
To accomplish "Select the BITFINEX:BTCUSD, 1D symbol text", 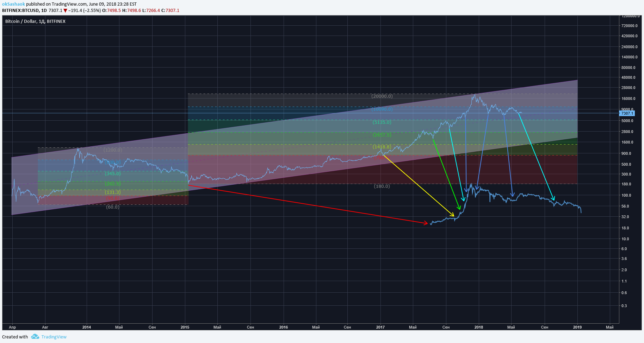I will point(24,11).
